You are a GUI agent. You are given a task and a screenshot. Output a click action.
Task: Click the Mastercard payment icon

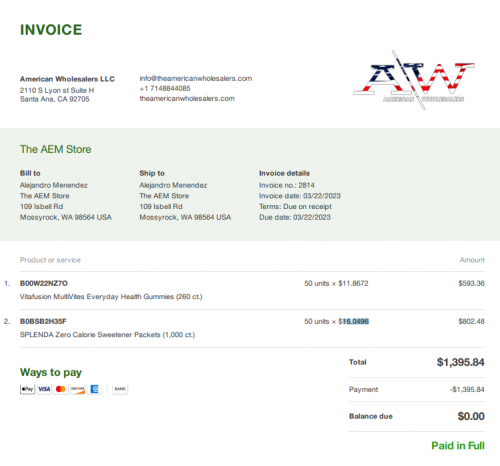click(61, 389)
